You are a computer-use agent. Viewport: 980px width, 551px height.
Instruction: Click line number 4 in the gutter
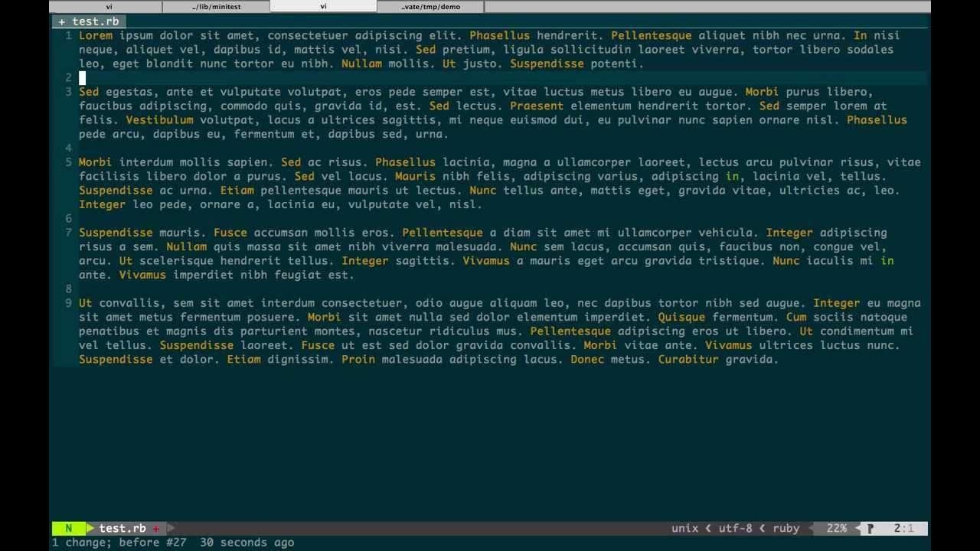(x=69, y=148)
